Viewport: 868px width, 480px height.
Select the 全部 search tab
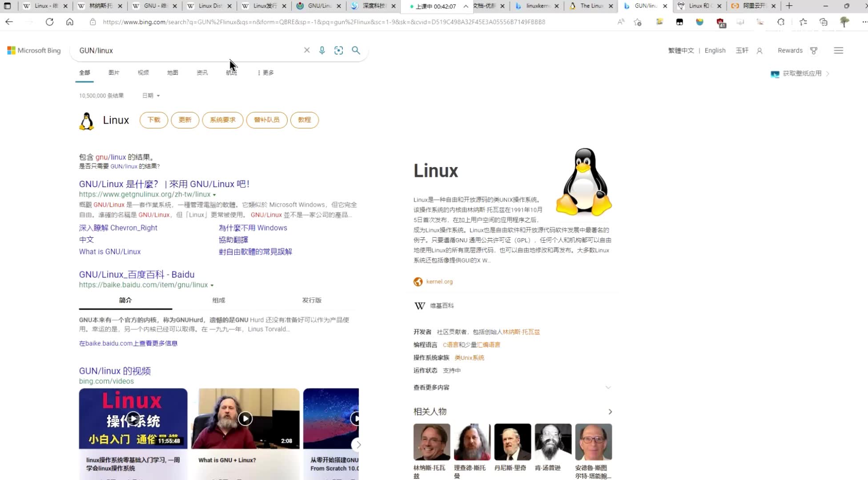click(x=84, y=72)
